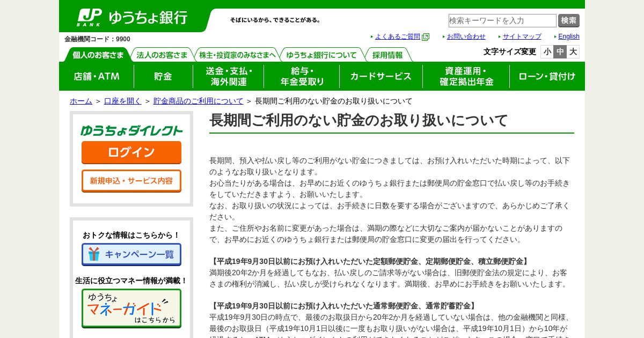Focus the 検索キーワードを入力 search field
The image size is (644, 338).
(x=502, y=20)
